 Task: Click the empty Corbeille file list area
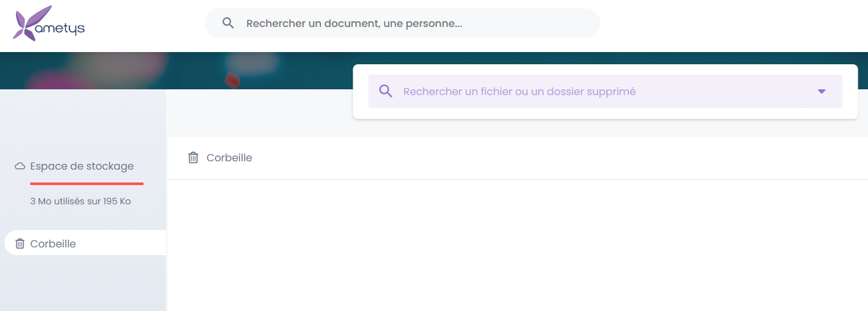pos(515,244)
